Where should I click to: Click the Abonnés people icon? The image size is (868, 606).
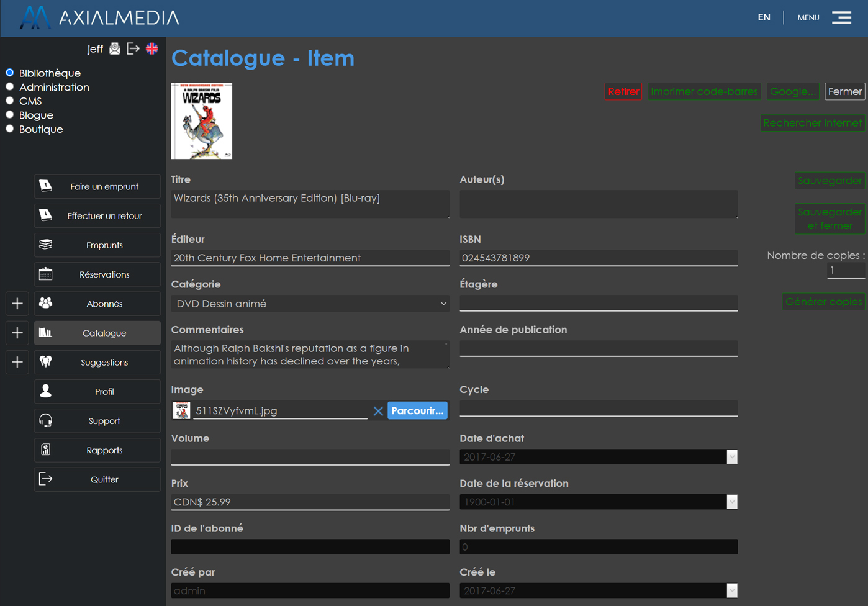(x=46, y=304)
